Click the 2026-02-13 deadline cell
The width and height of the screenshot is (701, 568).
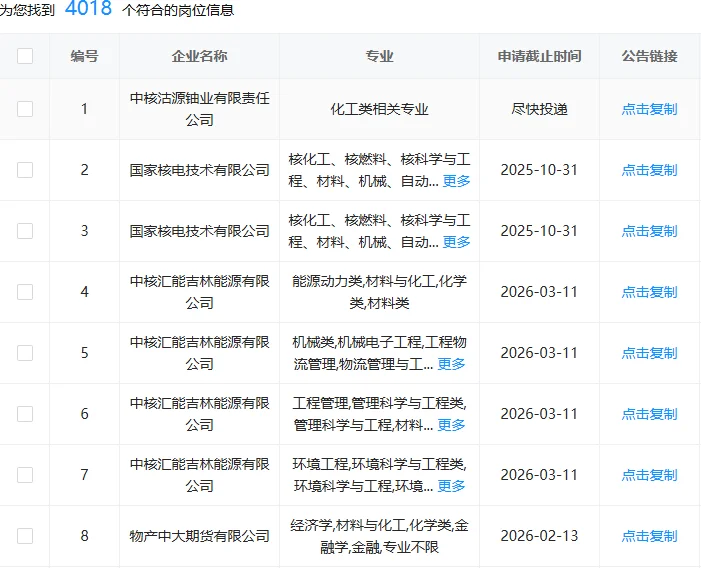[539, 536]
